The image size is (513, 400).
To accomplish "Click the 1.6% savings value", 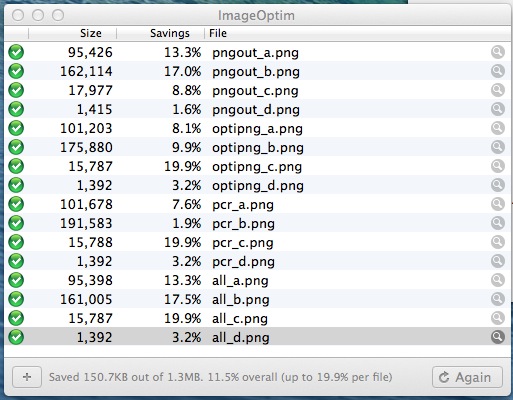I will [187, 109].
